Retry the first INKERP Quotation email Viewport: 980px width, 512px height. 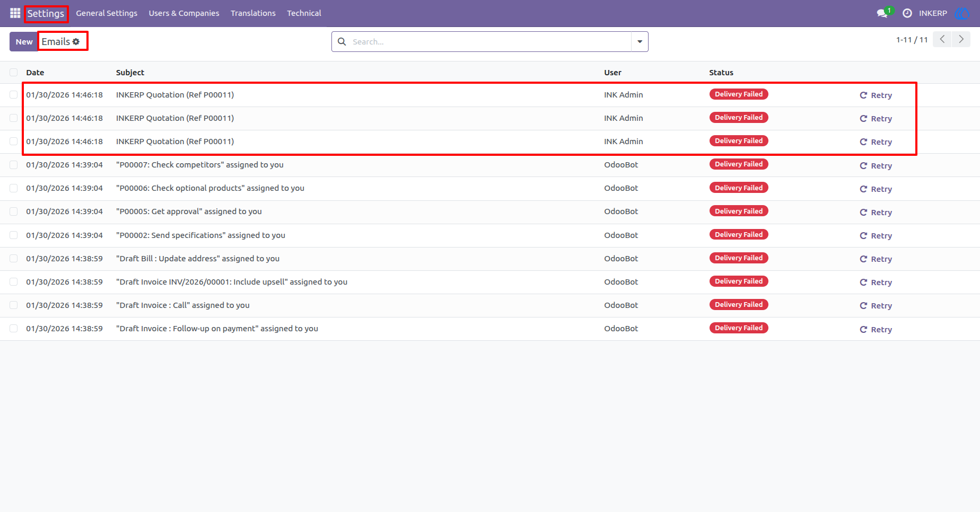[876, 95]
